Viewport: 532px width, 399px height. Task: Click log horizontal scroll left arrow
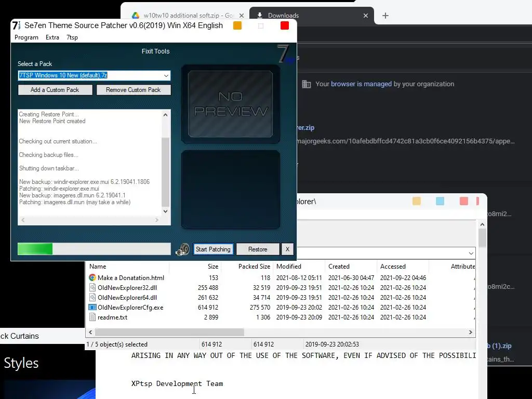[23, 220]
